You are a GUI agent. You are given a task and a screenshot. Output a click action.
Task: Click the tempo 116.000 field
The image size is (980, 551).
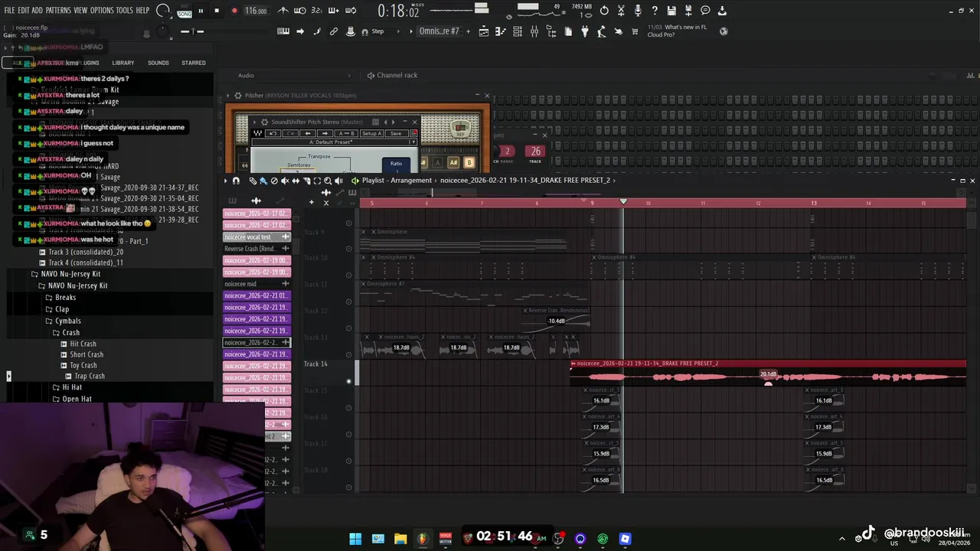(256, 11)
